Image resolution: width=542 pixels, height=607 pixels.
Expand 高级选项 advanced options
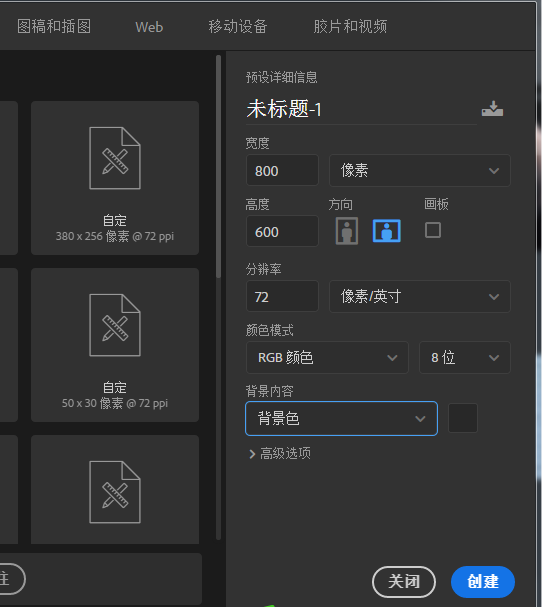tap(280, 453)
